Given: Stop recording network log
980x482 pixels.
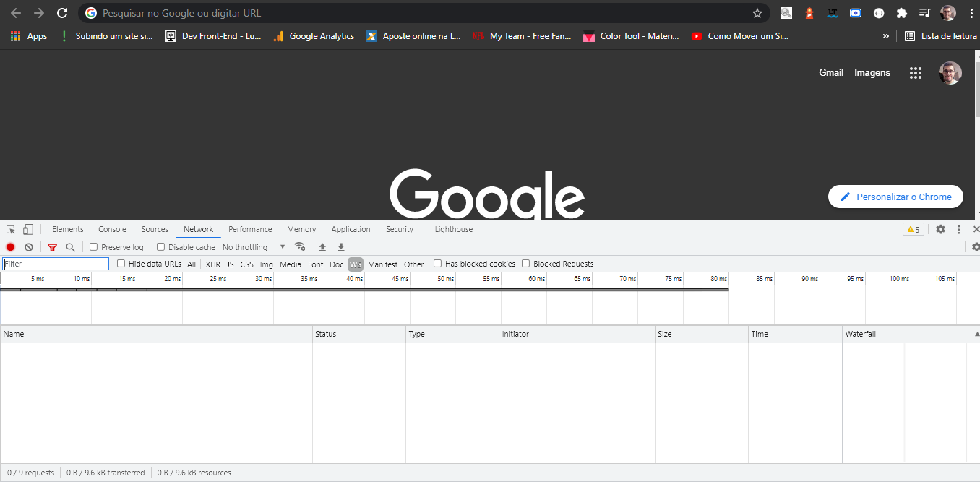Looking at the screenshot, I should pyautogui.click(x=11, y=247).
